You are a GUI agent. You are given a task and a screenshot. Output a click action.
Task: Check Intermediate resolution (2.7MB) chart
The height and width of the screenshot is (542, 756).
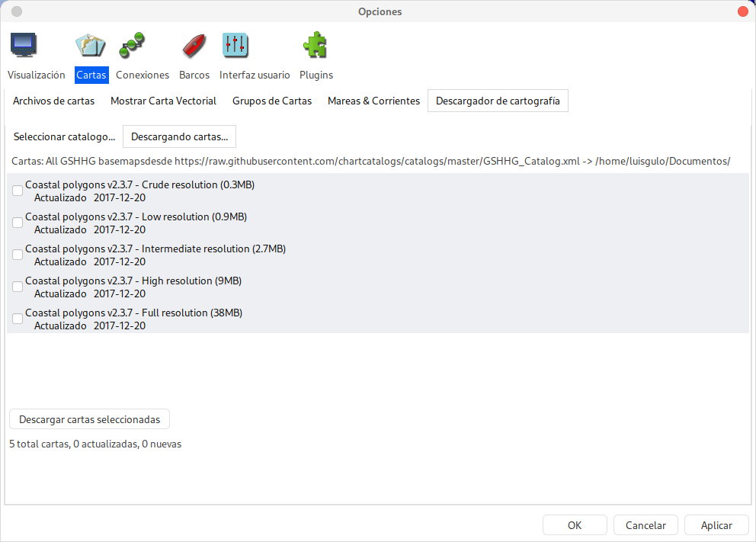(18, 255)
